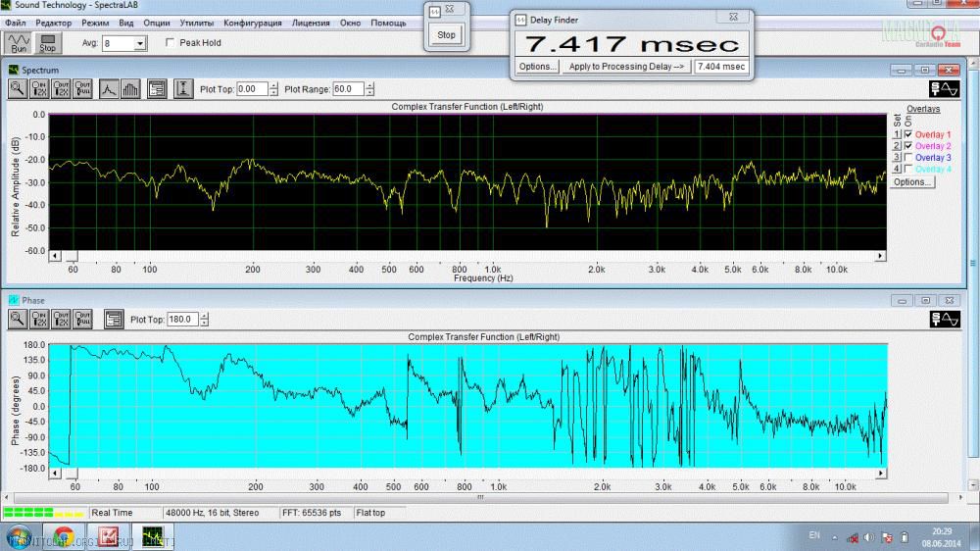Click the Stop icon next to Run

coord(47,42)
